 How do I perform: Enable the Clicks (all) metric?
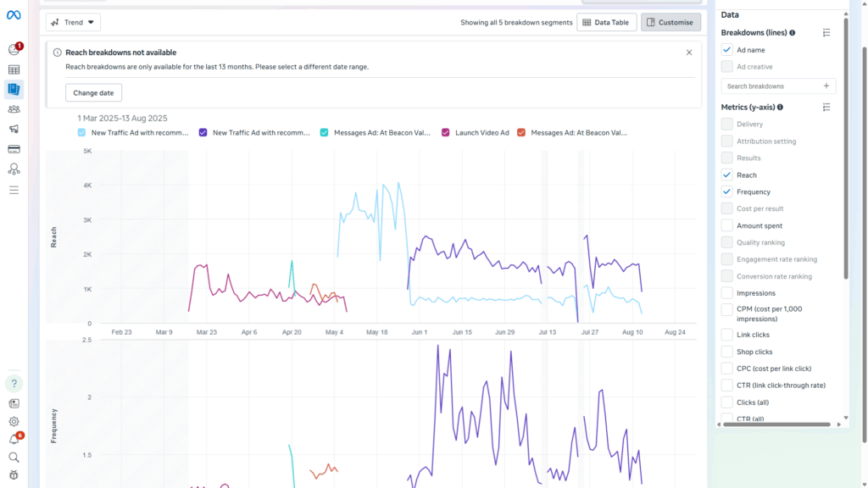coord(726,402)
